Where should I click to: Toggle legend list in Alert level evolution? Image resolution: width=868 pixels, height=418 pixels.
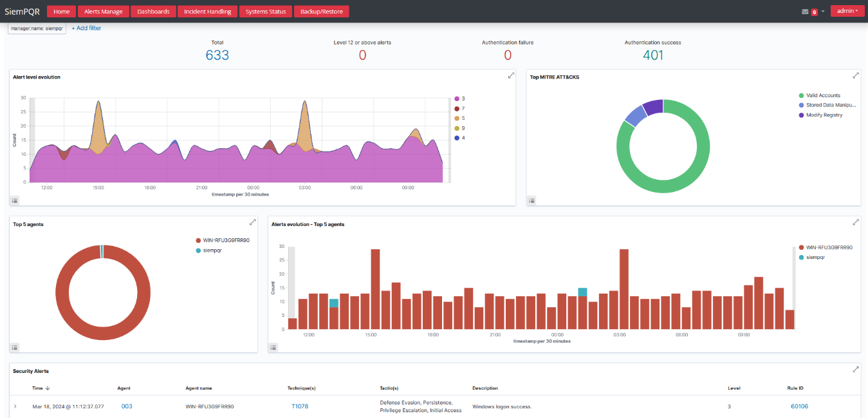(15, 200)
